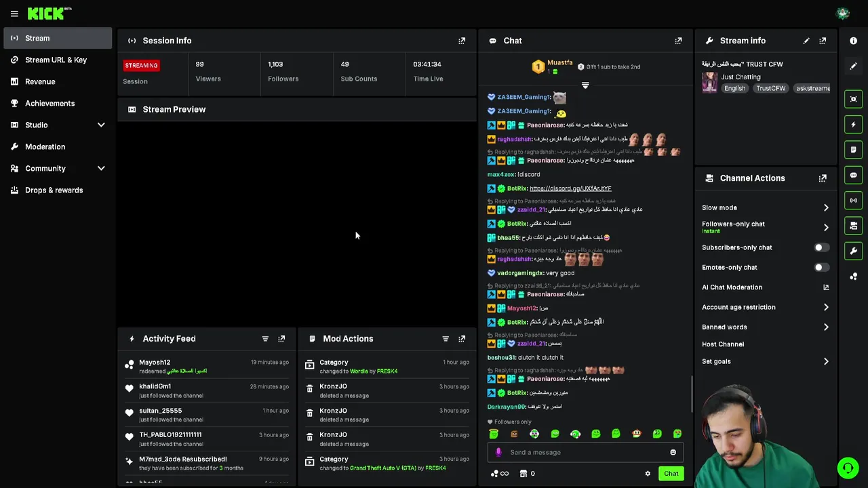The height and width of the screenshot is (488, 868).
Task: Open the shop icon below chat input
Action: pos(523,474)
